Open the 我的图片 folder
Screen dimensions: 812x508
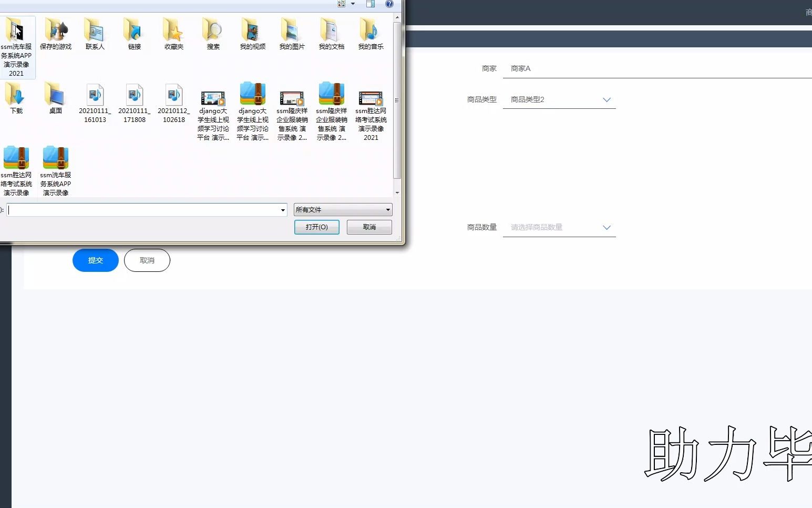[292, 32]
